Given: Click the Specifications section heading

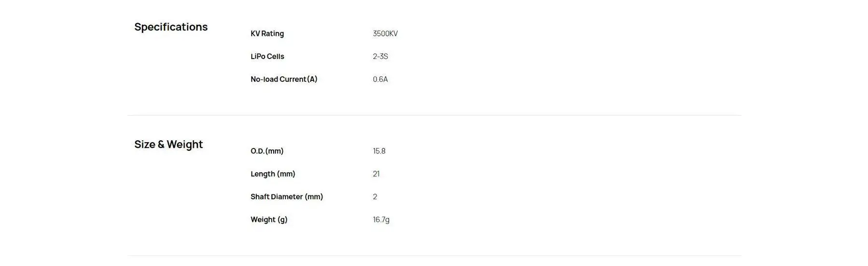Looking at the screenshot, I should pos(171,27).
